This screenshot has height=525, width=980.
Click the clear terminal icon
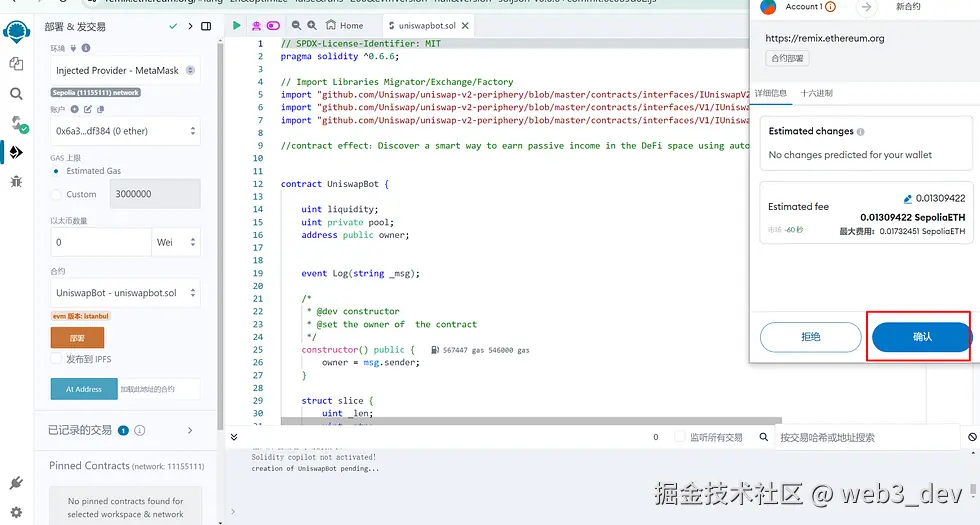point(972,437)
